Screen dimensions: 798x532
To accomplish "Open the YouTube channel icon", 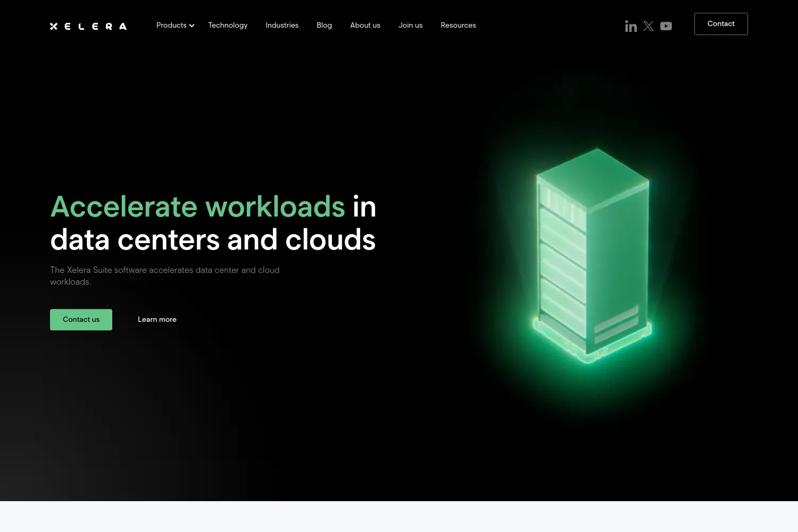I will click(666, 26).
